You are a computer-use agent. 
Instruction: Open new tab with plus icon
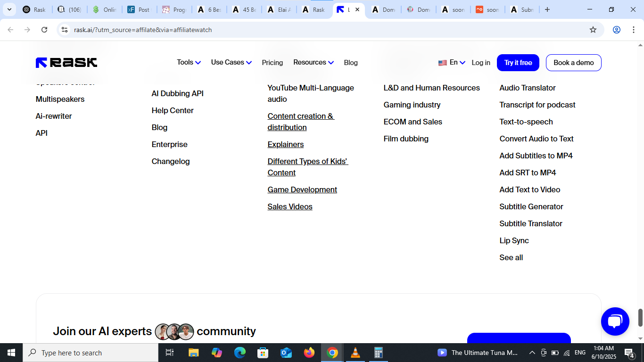[x=547, y=9]
